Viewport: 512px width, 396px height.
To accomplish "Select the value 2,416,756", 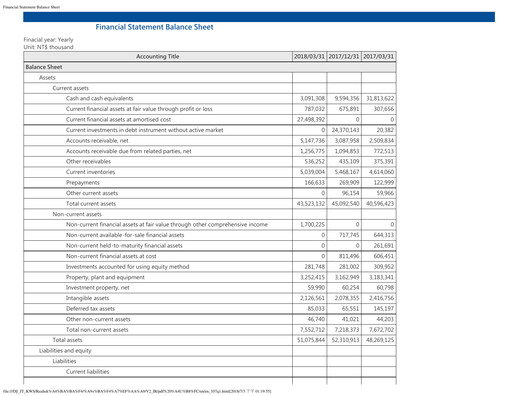I will (381, 298).
